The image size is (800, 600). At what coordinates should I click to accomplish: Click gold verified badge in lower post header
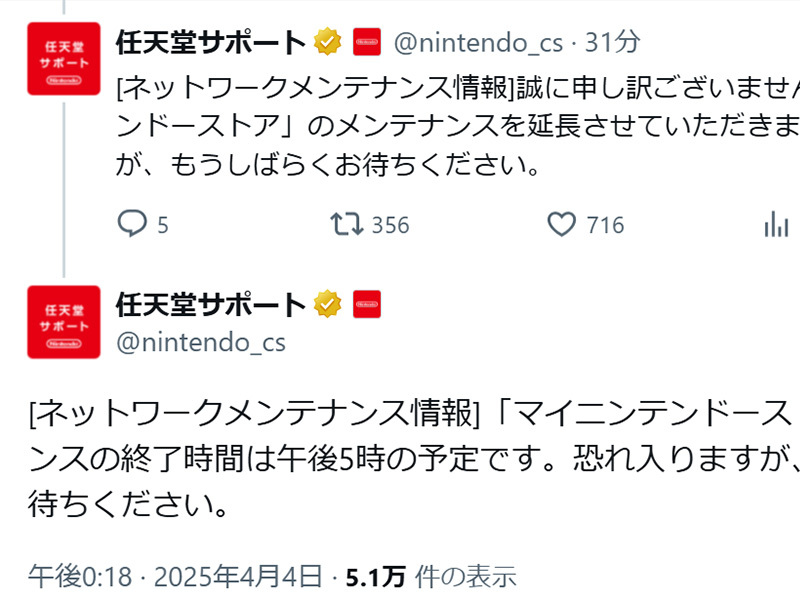328,303
